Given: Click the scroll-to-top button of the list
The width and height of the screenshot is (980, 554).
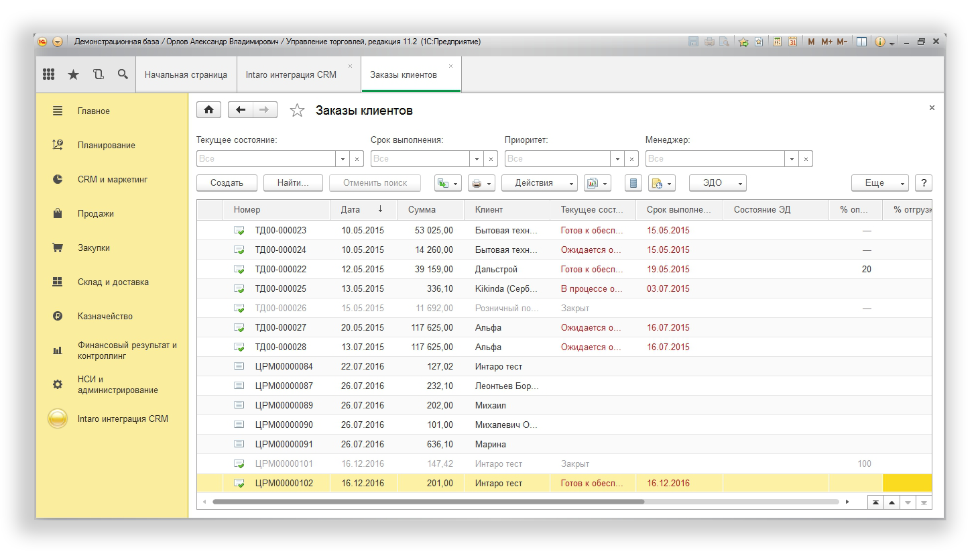Looking at the screenshot, I should tap(875, 502).
